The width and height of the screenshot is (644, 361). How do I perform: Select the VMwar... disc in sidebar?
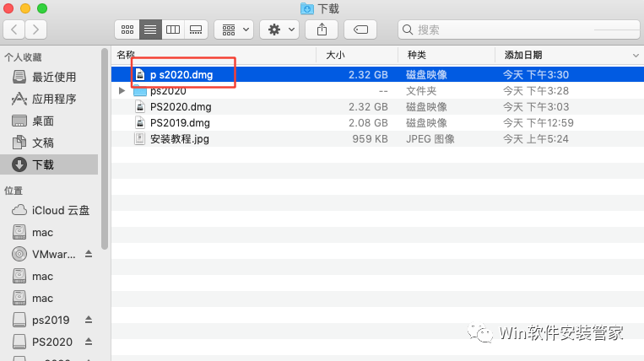coord(45,255)
